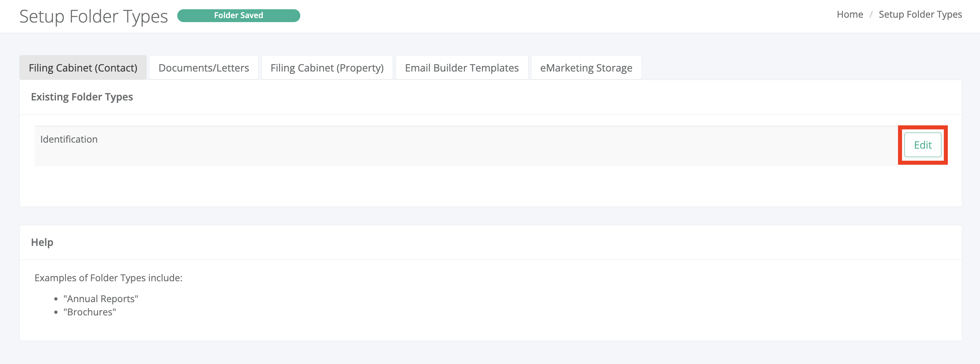Click the "Annual Reports" example text
The width and height of the screenshot is (980, 364).
[x=100, y=299]
